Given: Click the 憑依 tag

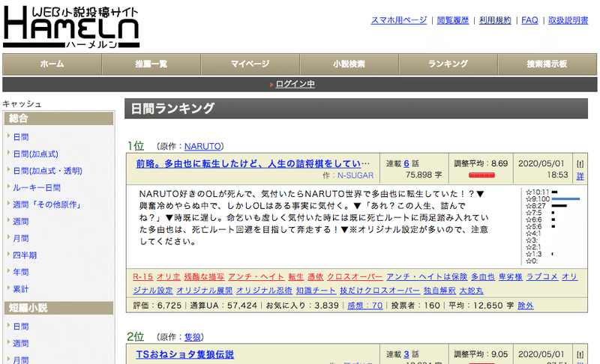Looking at the screenshot, I should pyautogui.click(x=315, y=277).
